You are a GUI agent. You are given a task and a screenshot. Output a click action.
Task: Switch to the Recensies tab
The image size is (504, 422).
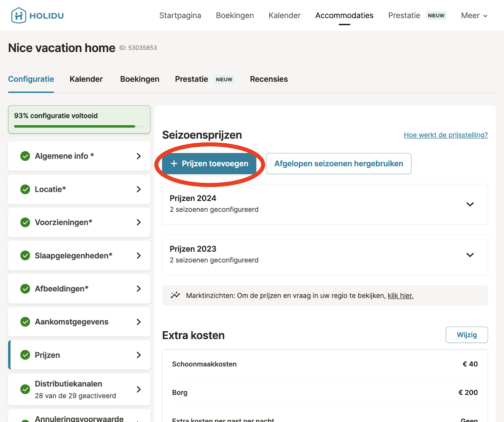point(269,79)
